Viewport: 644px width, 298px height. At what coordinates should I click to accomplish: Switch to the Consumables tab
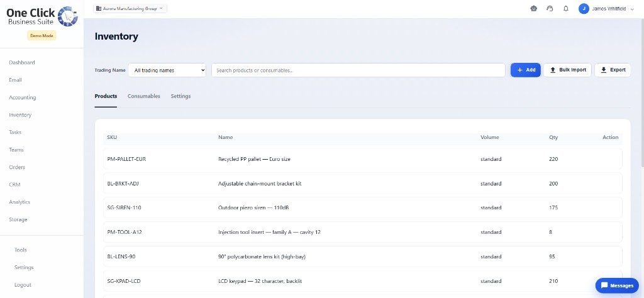click(144, 96)
